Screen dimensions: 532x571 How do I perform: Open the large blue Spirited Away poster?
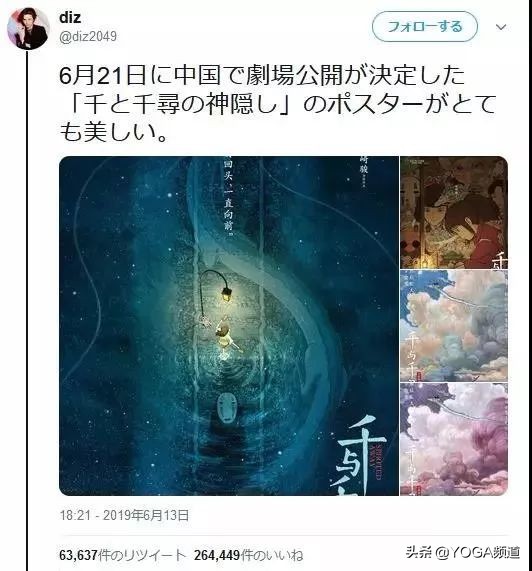pyautogui.click(x=229, y=326)
